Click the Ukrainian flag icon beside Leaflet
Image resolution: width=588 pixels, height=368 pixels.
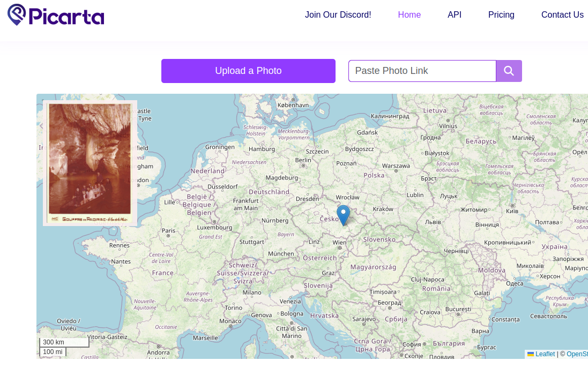click(530, 354)
